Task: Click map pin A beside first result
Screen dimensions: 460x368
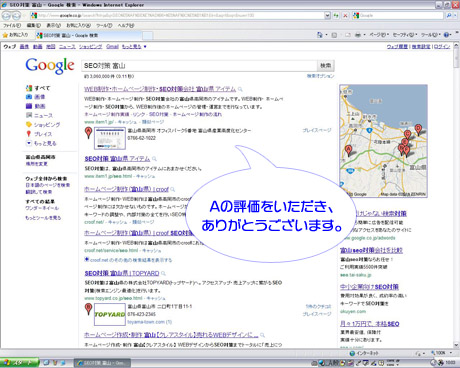Action: [x=88, y=132]
